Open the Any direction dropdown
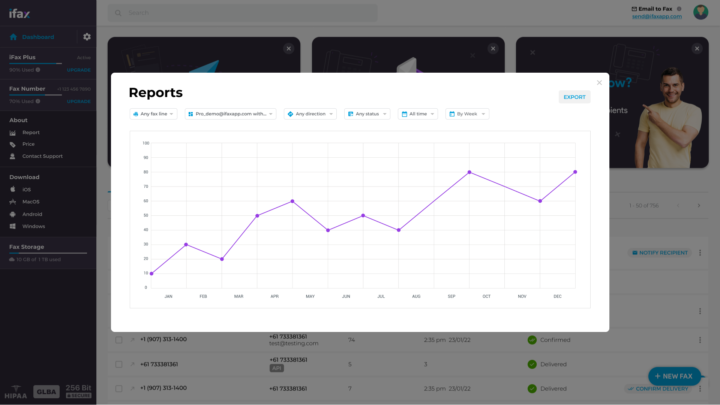720x405 pixels. coord(310,114)
